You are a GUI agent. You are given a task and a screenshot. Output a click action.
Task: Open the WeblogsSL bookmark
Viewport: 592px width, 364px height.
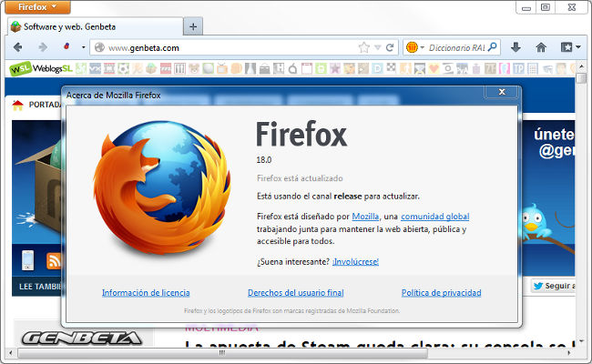point(41,68)
